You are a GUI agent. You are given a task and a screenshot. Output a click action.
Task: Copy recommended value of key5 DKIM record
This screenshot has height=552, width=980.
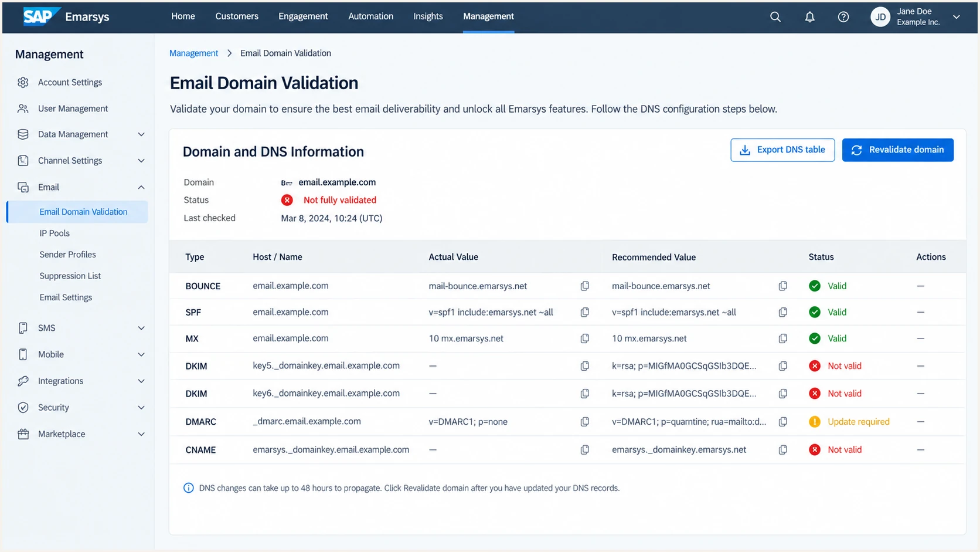coord(783,366)
